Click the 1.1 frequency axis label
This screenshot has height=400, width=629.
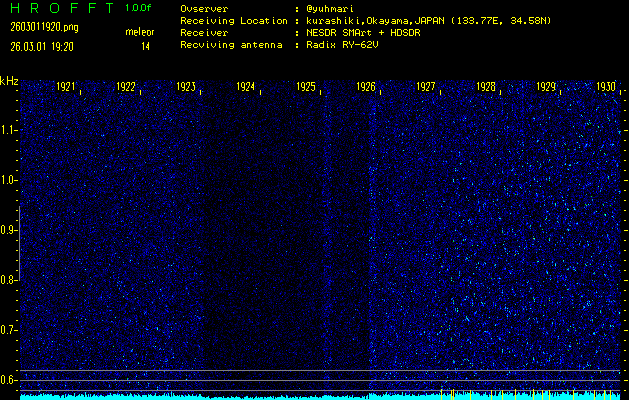8,130
